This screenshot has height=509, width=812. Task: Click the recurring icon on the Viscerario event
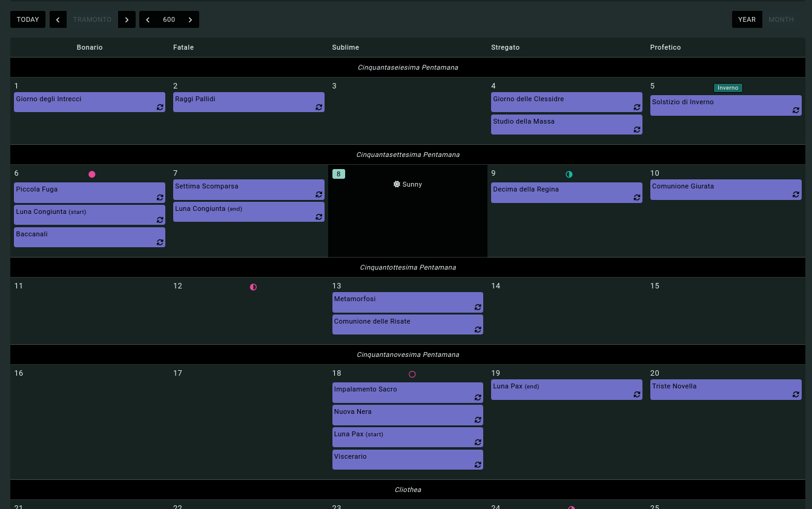(x=478, y=465)
